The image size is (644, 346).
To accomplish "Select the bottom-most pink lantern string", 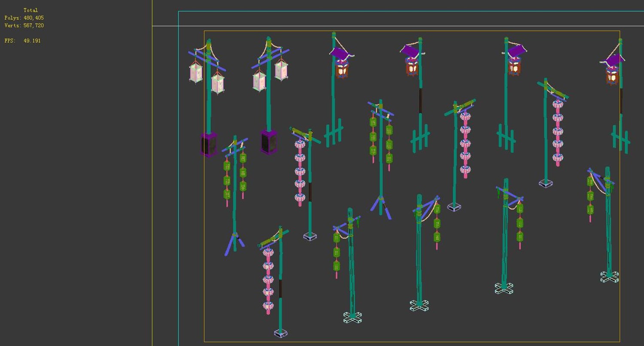I will (268, 281).
